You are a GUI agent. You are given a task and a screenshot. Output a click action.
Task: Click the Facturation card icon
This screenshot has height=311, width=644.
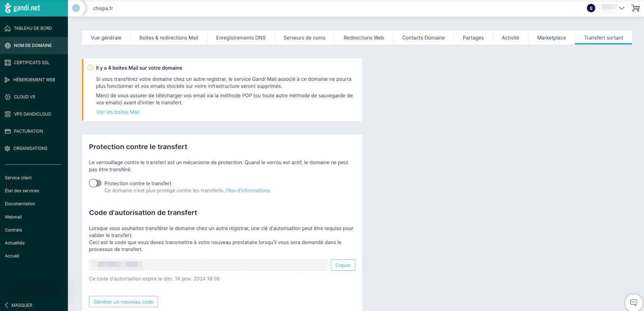8,131
